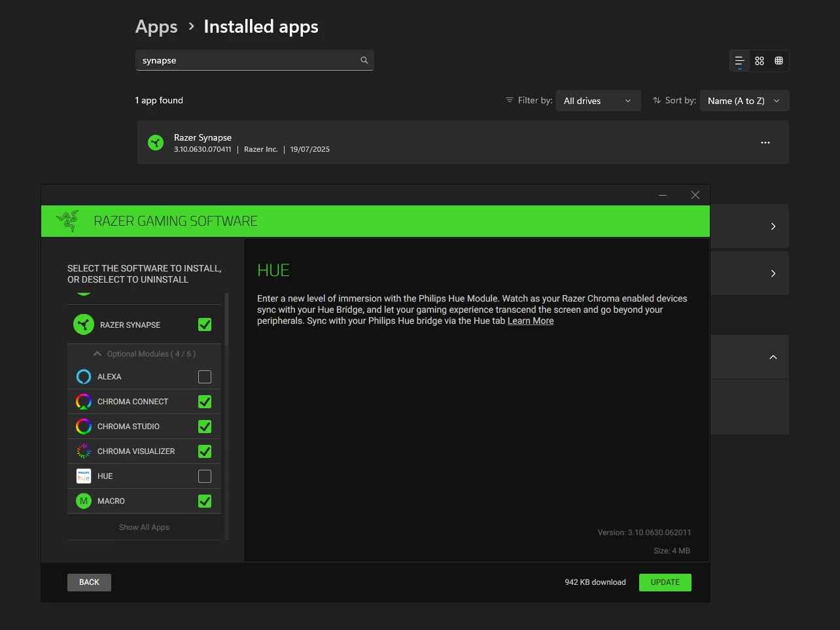This screenshot has height=630, width=840.
Task: Click the Razer Synapse app icon in Installed apps
Action: (x=156, y=143)
